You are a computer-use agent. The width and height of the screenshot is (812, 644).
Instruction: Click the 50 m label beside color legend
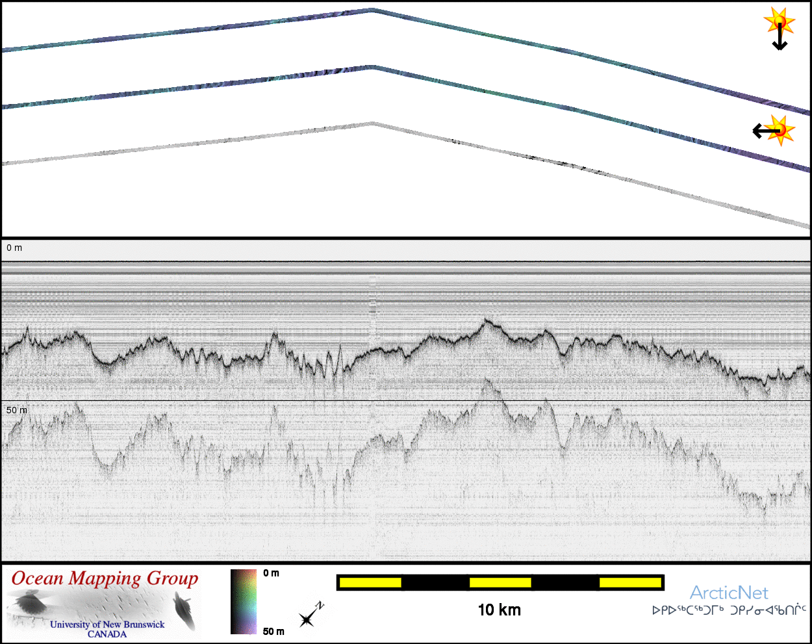pyautogui.click(x=273, y=631)
